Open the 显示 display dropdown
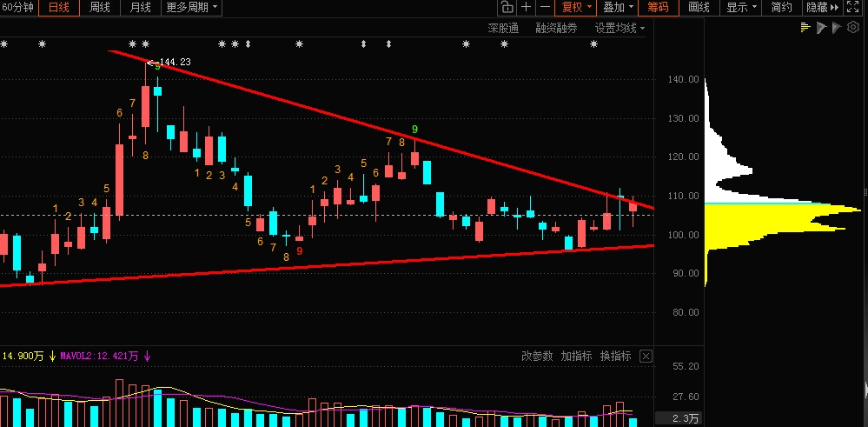The image size is (868, 427). (x=741, y=7)
